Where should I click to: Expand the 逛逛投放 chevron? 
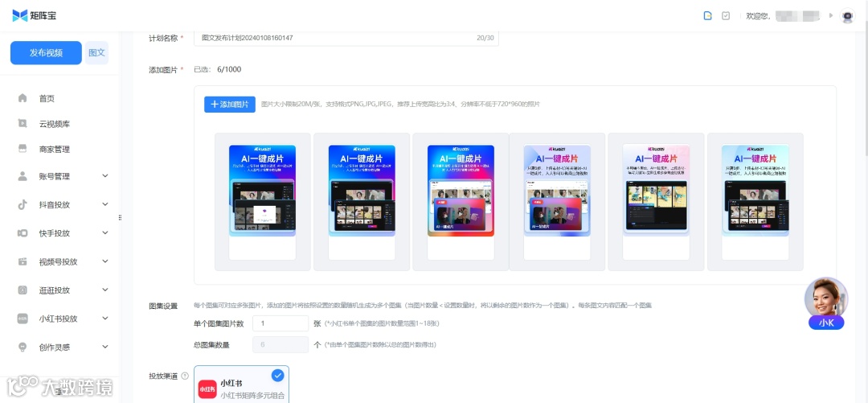[x=105, y=290]
